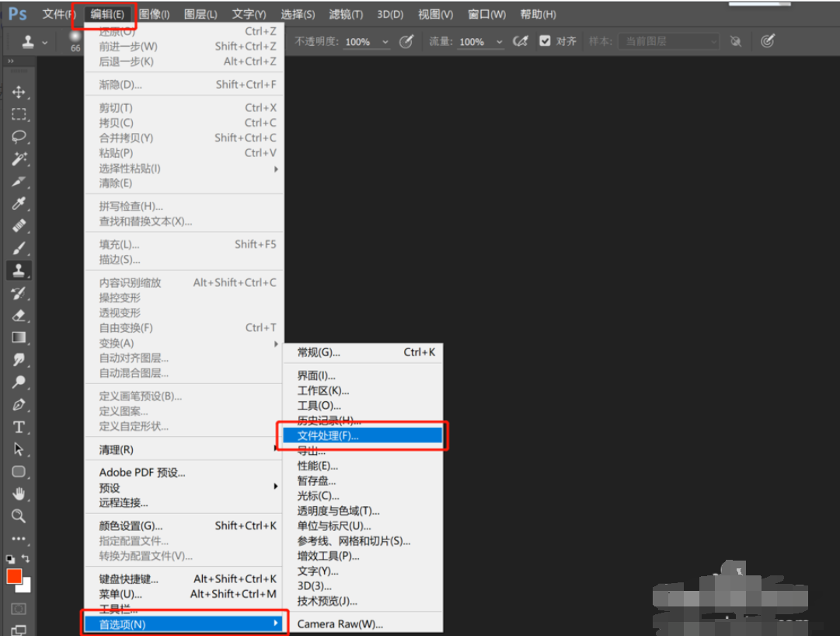The height and width of the screenshot is (636, 840).
Task: Select the Zoom magnifier tool
Action: coord(19,516)
